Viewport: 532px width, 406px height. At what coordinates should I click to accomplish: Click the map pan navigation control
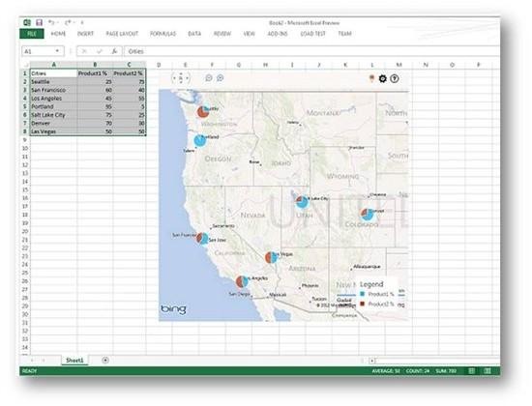pos(181,78)
